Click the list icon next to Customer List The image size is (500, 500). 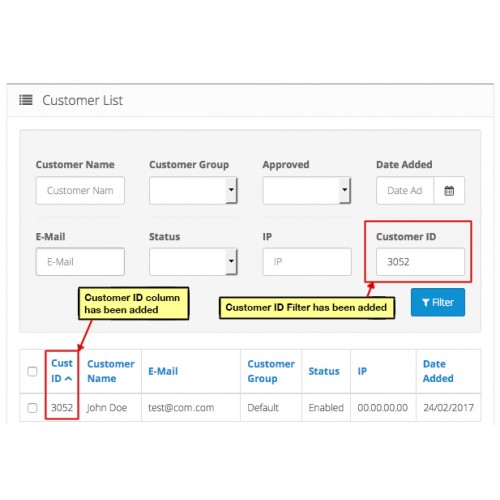26,100
